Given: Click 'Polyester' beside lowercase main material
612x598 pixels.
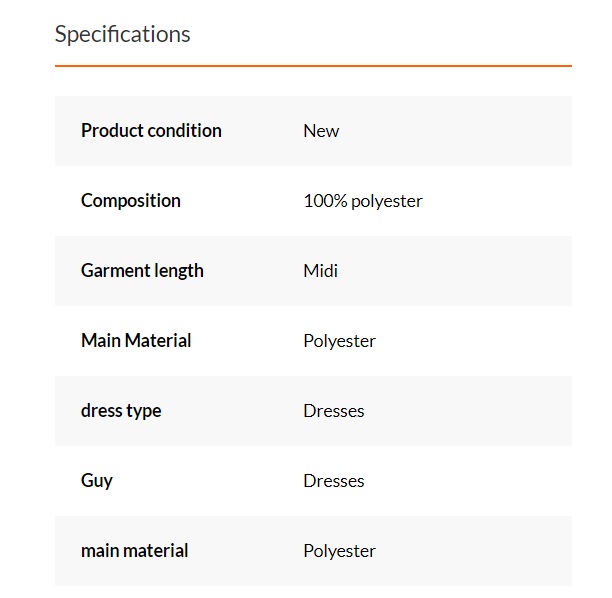Looking at the screenshot, I should (x=339, y=551).
